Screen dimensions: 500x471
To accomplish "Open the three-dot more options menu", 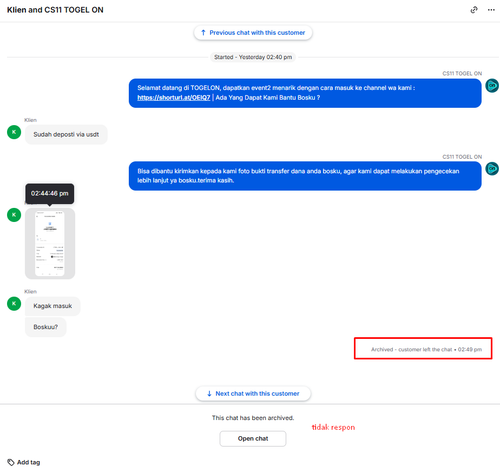I will click(x=491, y=10).
